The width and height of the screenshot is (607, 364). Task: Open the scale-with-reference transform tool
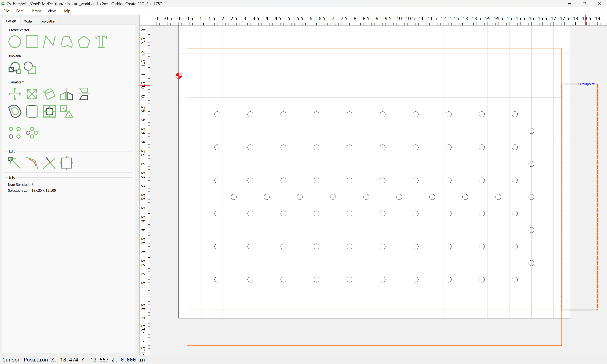[x=67, y=111]
